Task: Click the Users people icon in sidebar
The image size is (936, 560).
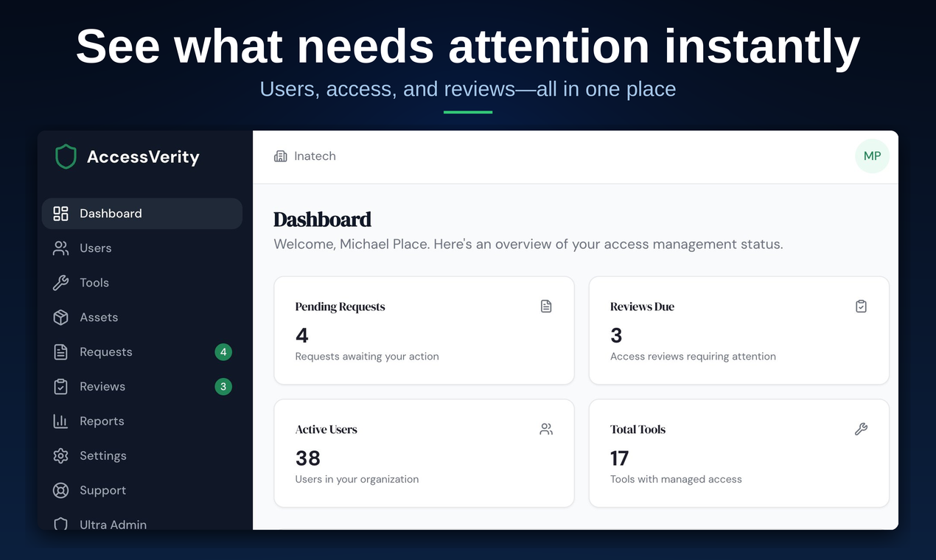Action: [x=60, y=248]
